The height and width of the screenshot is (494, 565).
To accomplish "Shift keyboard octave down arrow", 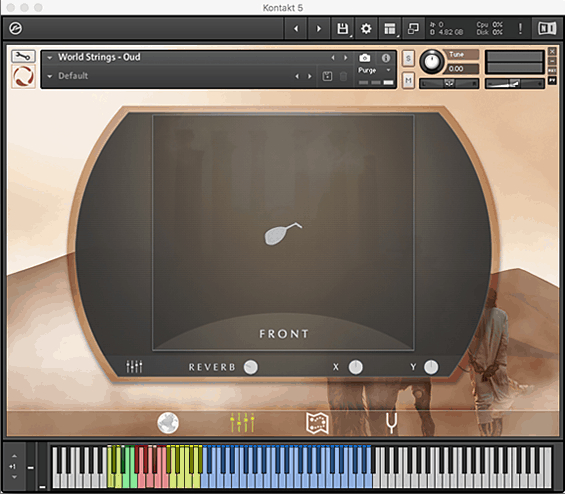I will coord(14,477).
